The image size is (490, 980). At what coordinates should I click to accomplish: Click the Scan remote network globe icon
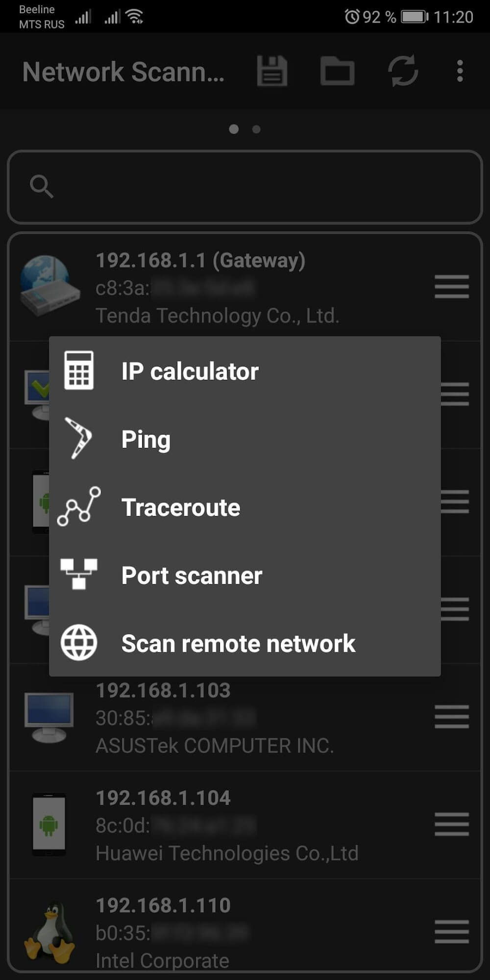79,642
